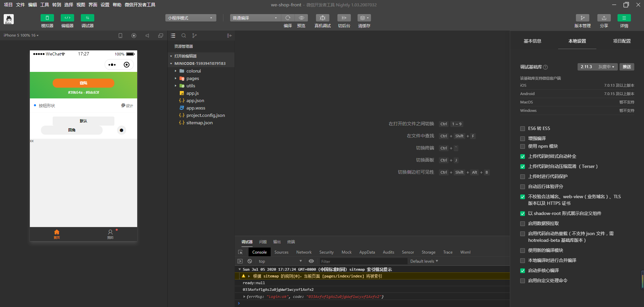Viewport: 644px width, 307px height.
Task: Click the console live expression eye icon
Action: click(x=311, y=261)
